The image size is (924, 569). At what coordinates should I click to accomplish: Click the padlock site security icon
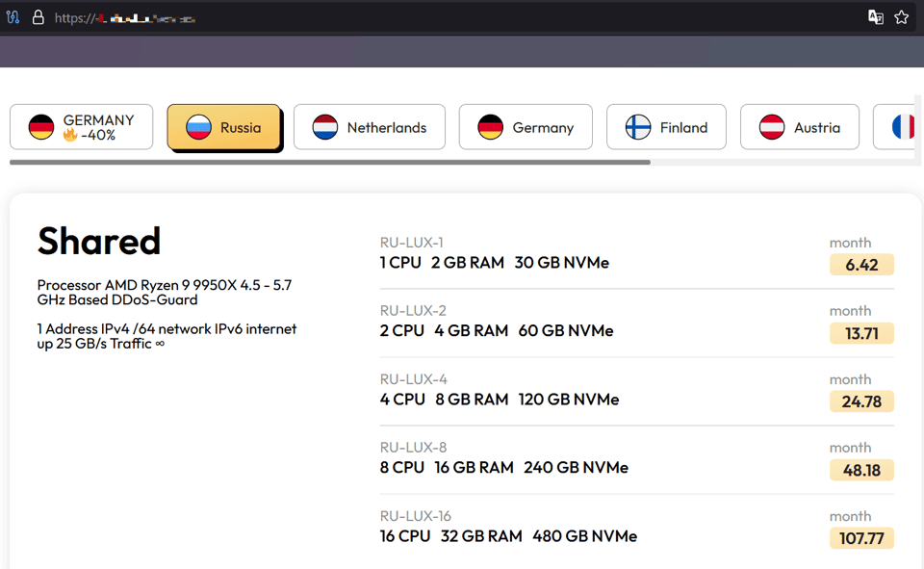tap(38, 17)
